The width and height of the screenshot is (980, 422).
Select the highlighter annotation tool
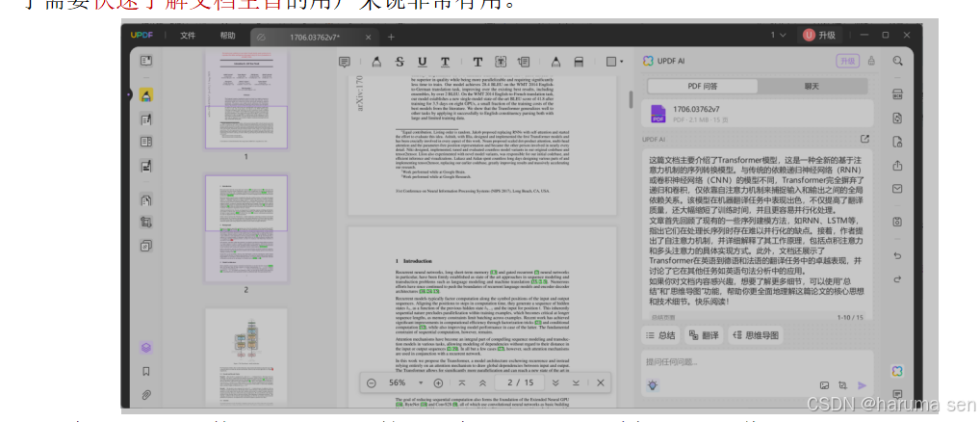[x=376, y=62]
